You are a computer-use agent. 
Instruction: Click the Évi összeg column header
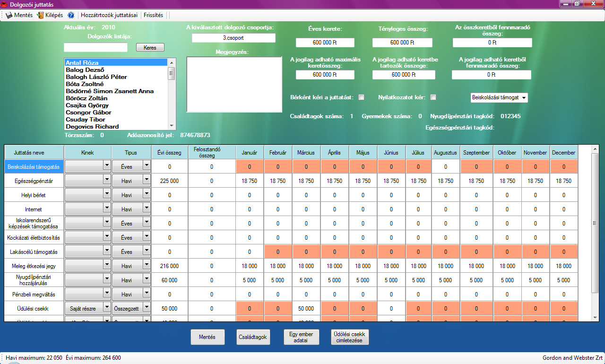pyautogui.click(x=169, y=152)
